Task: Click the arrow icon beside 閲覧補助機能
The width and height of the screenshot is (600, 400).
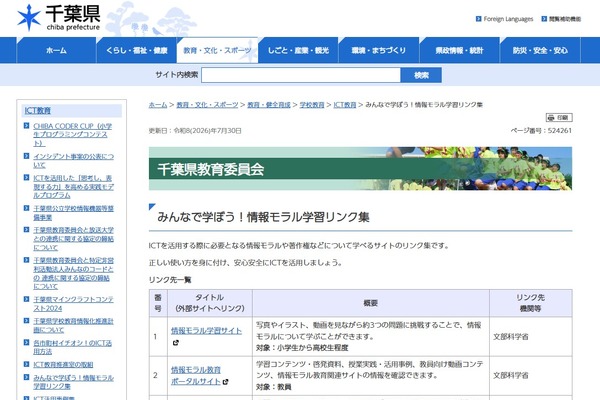Action: 544,19
